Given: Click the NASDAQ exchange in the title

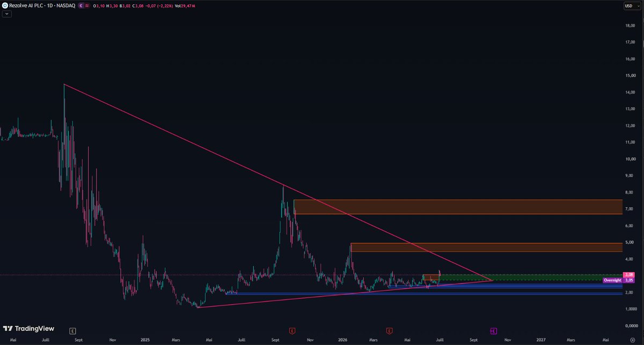Looking at the screenshot, I should pos(65,5).
